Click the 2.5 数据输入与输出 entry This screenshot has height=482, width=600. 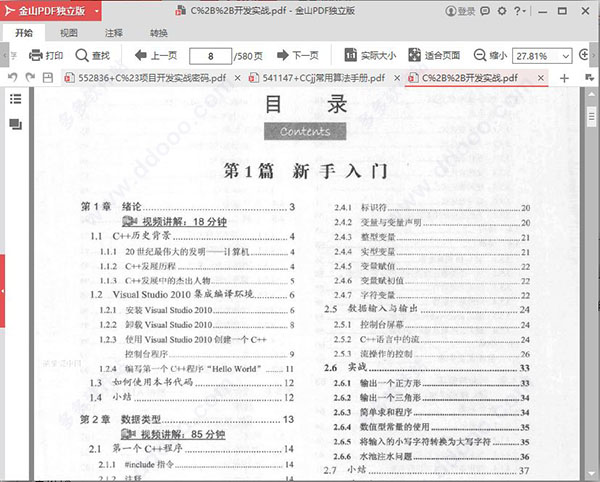pyautogui.click(x=427, y=309)
